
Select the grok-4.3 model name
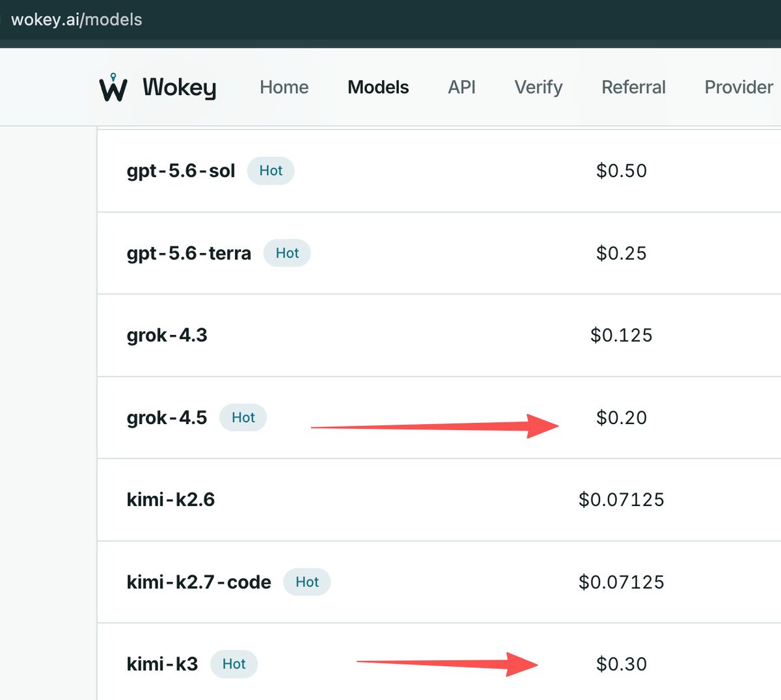click(167, 335)
